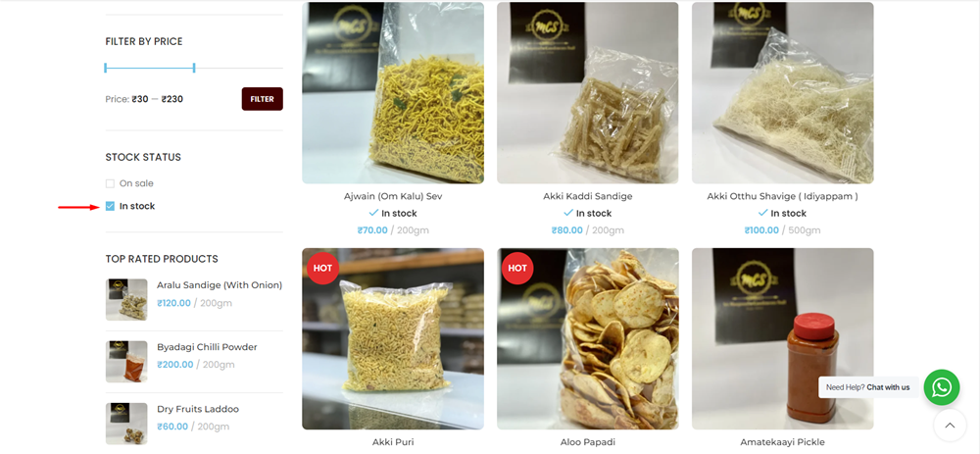
Task: Uncheck the In stock filter
Action: click(x=110, y=206)
